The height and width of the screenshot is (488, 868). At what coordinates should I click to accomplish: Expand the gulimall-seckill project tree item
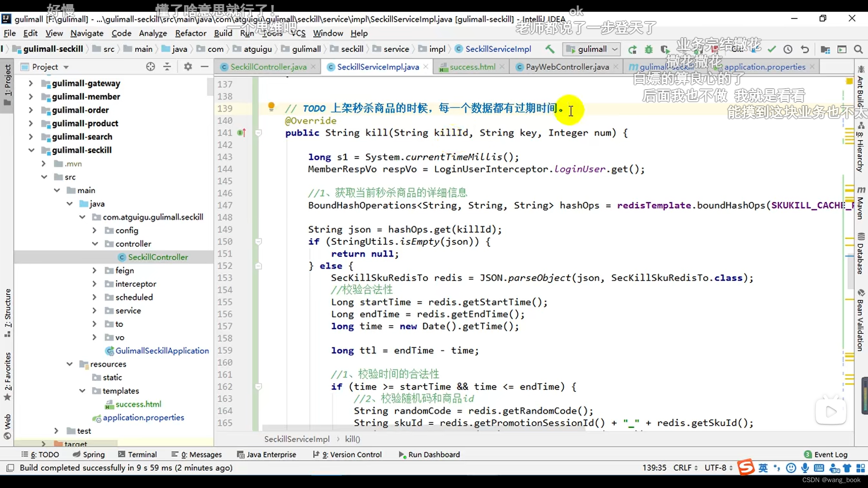[x=30, y=150]
